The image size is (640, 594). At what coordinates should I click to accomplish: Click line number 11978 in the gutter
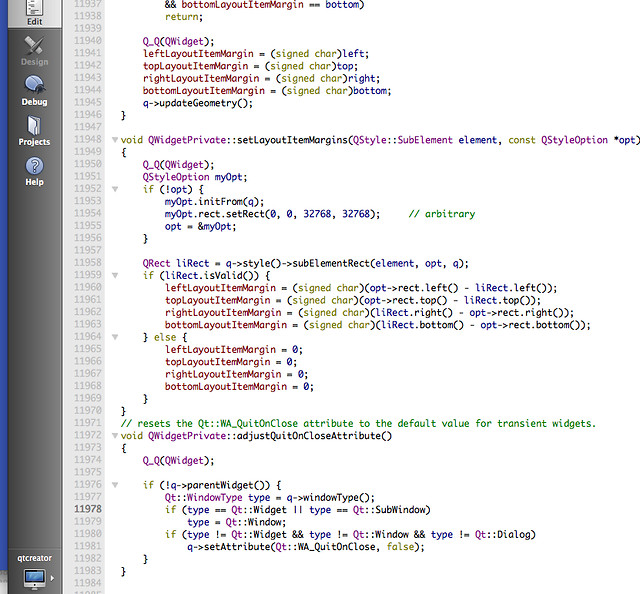[x=88, y=509]
